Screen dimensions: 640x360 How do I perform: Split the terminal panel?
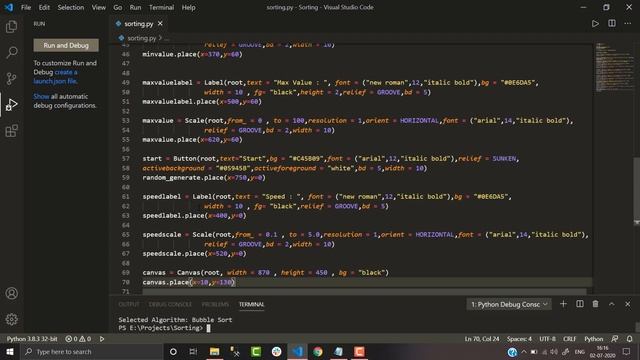[580, 304]
